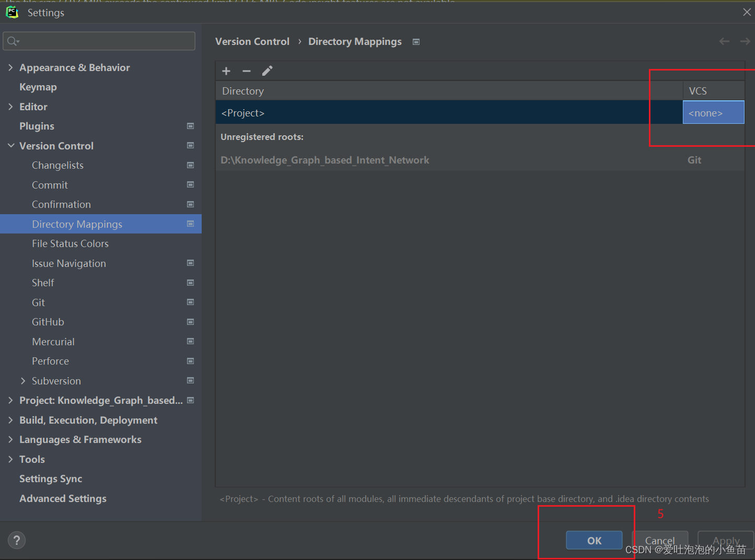The width and height of the screenshot is (755, 560).
Task: Open Plugins settings page
Action: pyautogui.click(x=37, y=126)
